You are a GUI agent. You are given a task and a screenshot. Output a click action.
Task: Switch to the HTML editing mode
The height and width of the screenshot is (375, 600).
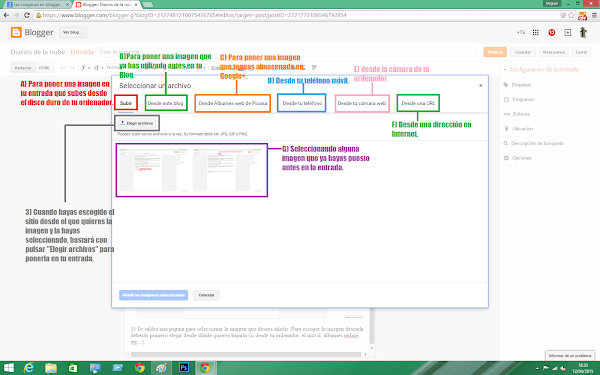click(44, 68)
